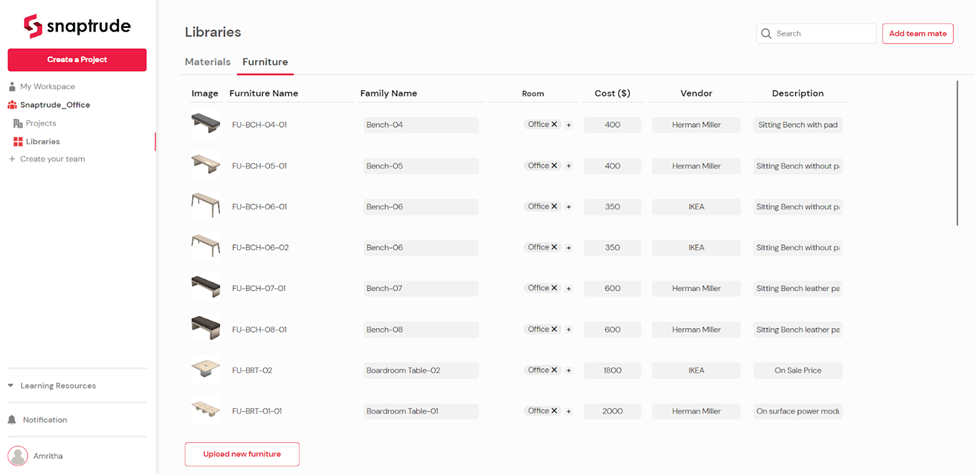
Task: Open the FU-BRT-01-01 table thumbnail
Action: 205,411
